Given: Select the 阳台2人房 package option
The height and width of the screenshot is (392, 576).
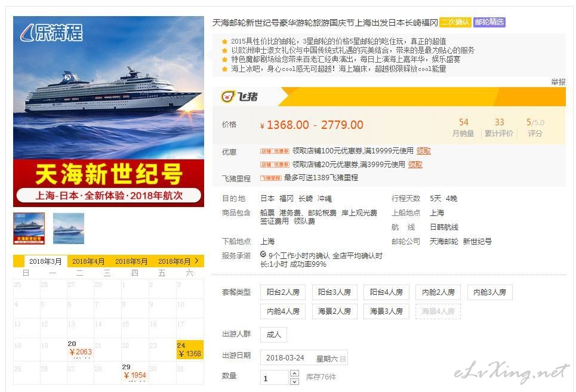Looking at the screenshot, I should click(283, 292).
